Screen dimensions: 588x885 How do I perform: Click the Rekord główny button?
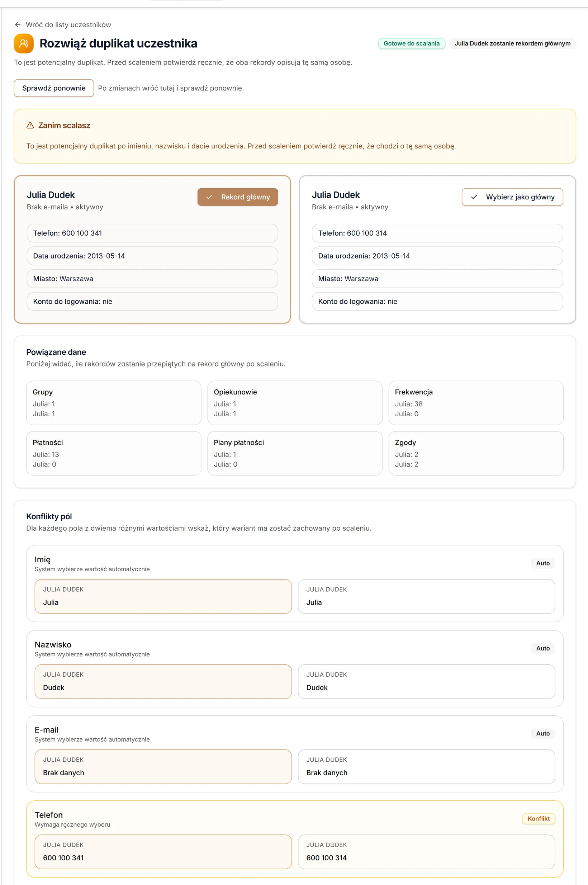[238, 197]
